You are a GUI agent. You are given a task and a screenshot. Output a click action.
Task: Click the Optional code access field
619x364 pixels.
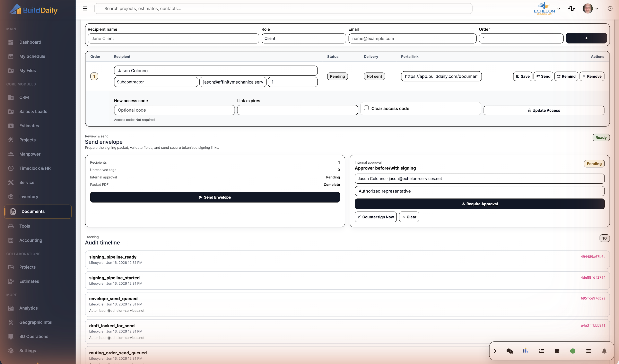tap(174, 110)
